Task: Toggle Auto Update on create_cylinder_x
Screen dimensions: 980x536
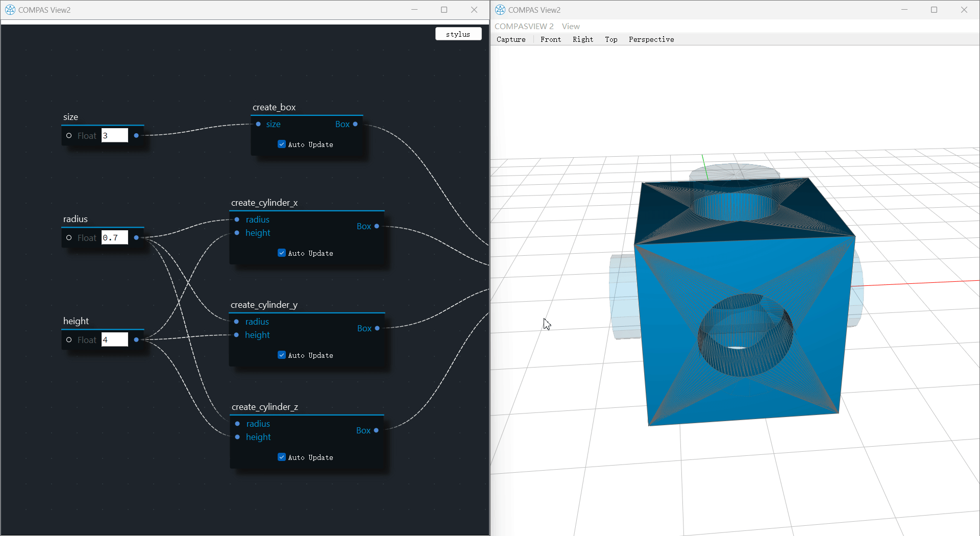Action: 281,253
